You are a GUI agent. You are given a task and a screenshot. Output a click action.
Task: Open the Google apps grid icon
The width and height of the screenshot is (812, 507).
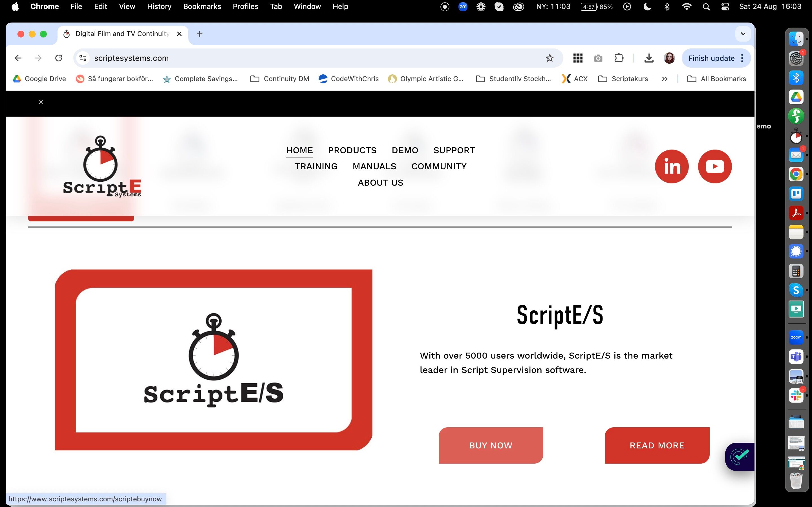[577, 58]
